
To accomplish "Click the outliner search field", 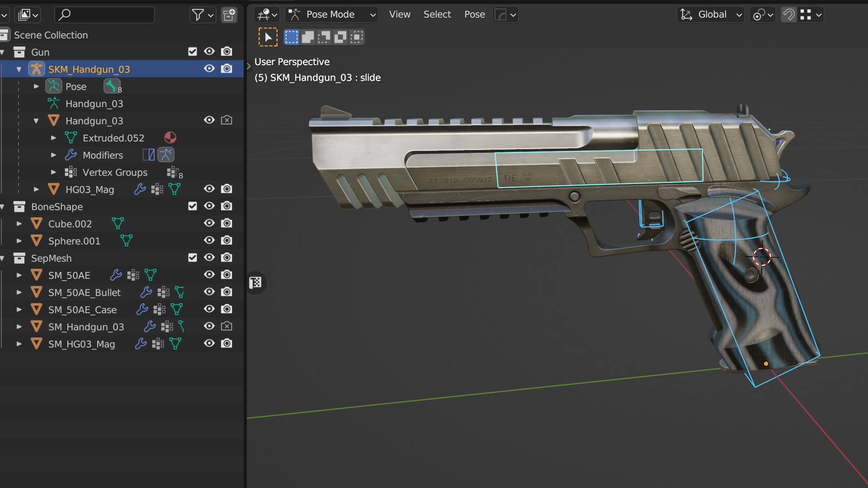I will pyautogui.click(x=105, y=15).
